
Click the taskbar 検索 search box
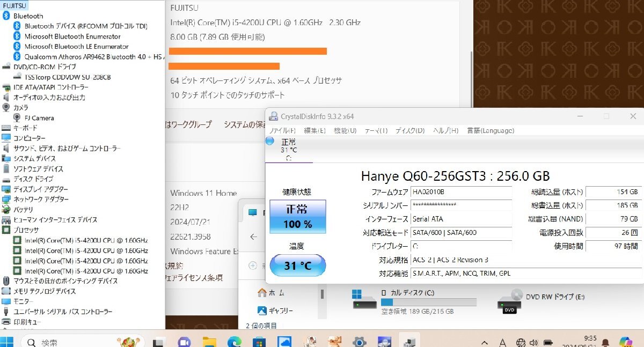click(83, 342)
